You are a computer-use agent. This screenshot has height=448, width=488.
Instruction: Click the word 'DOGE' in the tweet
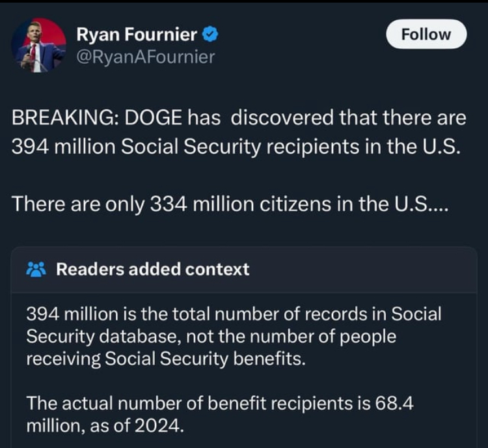click(x=153, y=118)
